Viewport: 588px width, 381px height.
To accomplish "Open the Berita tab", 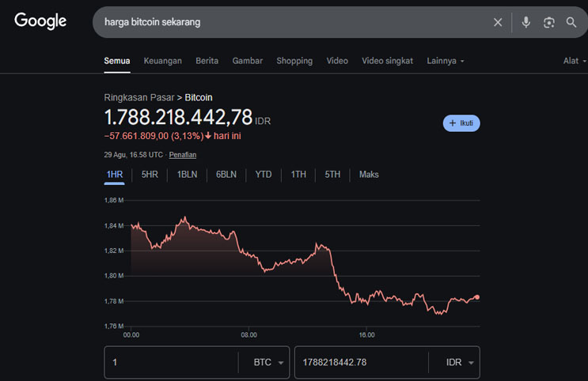I will 207,61.
